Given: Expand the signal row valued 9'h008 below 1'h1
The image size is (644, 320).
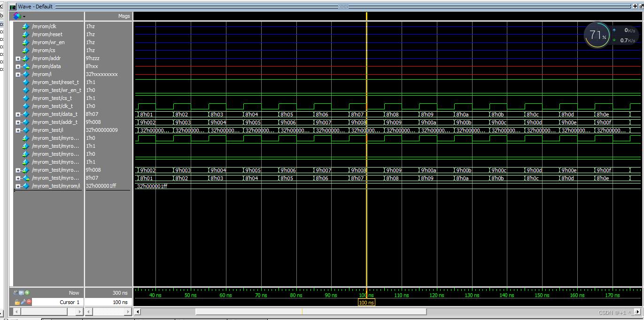Looking at the screenshot, I should click(x=18, y=170).
